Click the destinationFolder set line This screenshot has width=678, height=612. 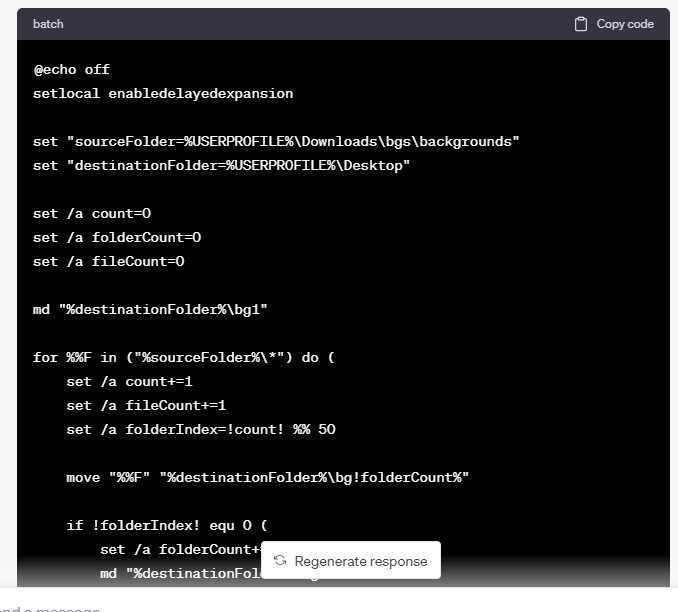point(221,166)
